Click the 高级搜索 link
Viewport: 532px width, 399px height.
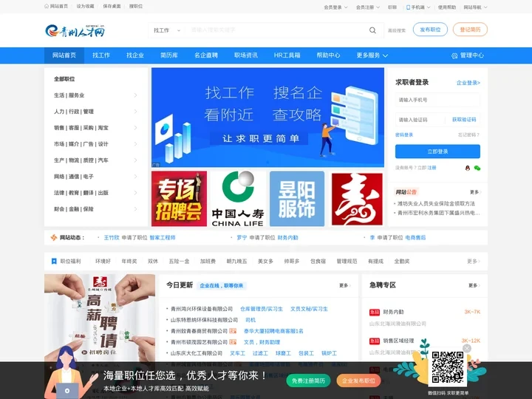click(397, 30)
